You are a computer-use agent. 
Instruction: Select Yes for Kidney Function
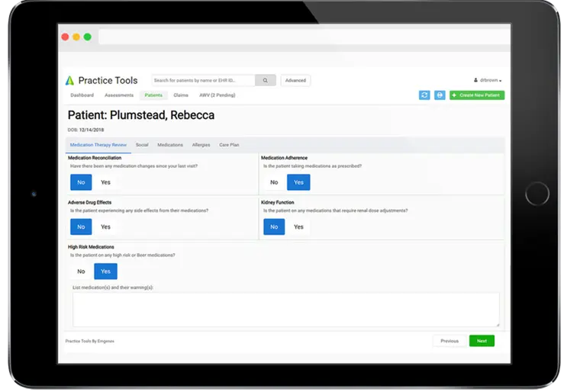point(298,227)
